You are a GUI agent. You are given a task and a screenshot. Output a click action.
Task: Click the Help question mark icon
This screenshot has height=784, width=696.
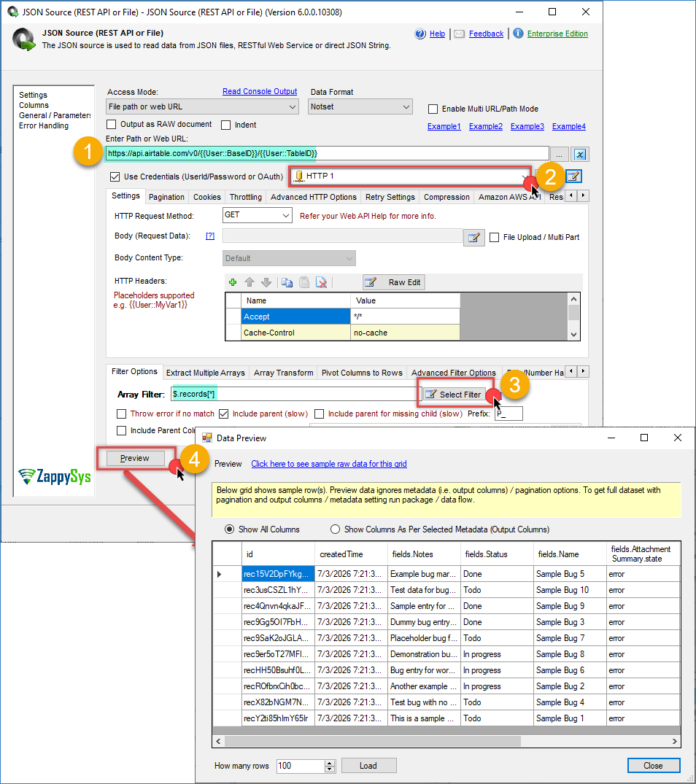[420, 34]
